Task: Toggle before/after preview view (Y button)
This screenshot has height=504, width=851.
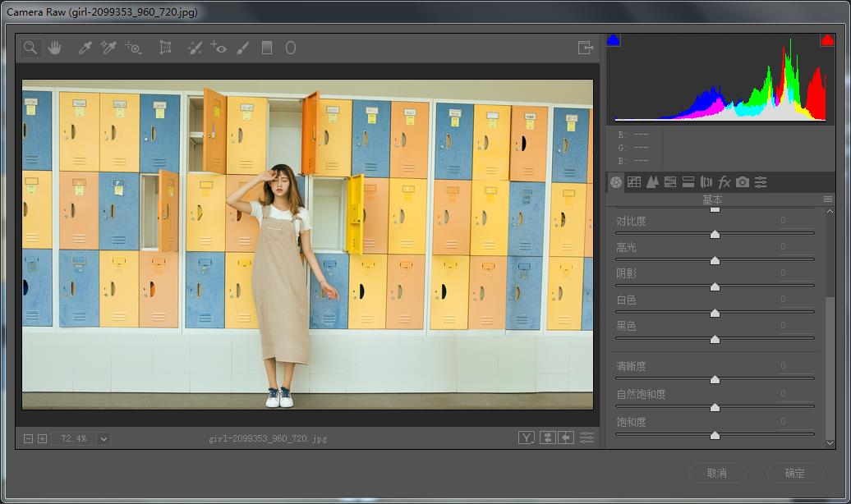Action: click(x=527, y=438)
